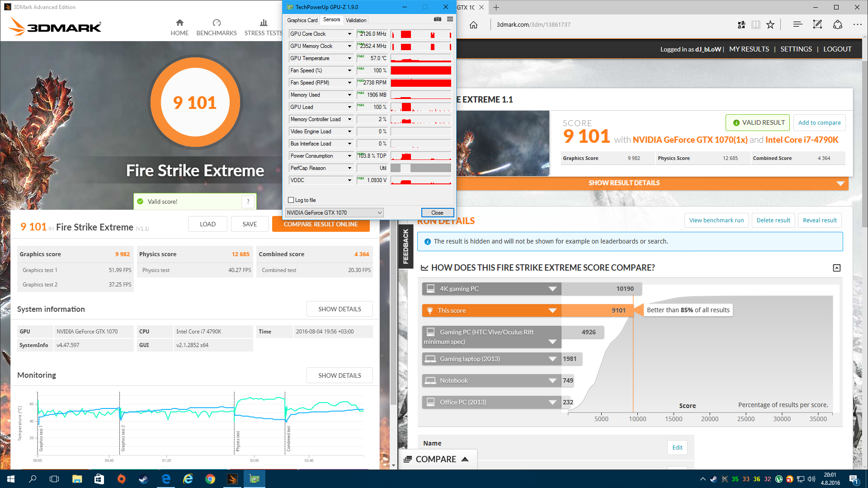Open the GPU Temperature sensor dropdown
This screenshot has width=868, height=488.
pos(349,58)
